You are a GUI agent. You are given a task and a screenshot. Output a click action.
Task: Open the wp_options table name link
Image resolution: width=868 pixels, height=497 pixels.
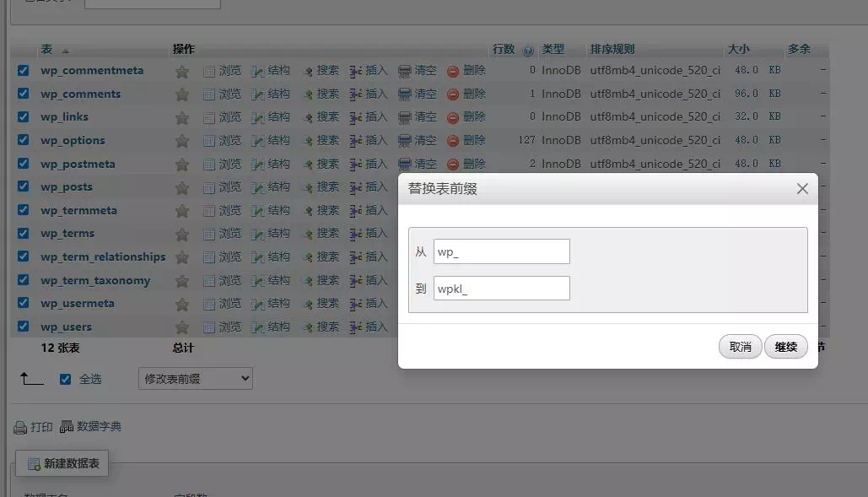point(73,141)
